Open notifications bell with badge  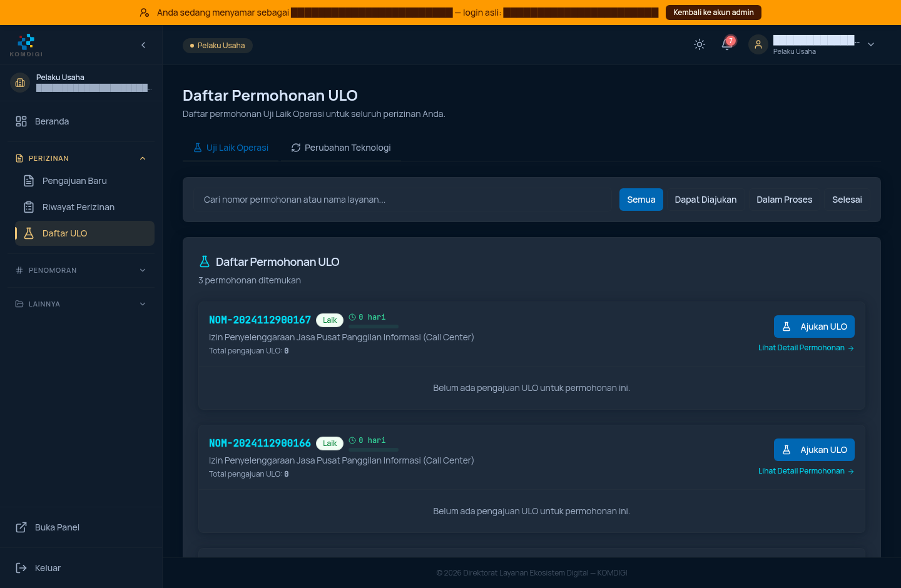click(727, 44)
